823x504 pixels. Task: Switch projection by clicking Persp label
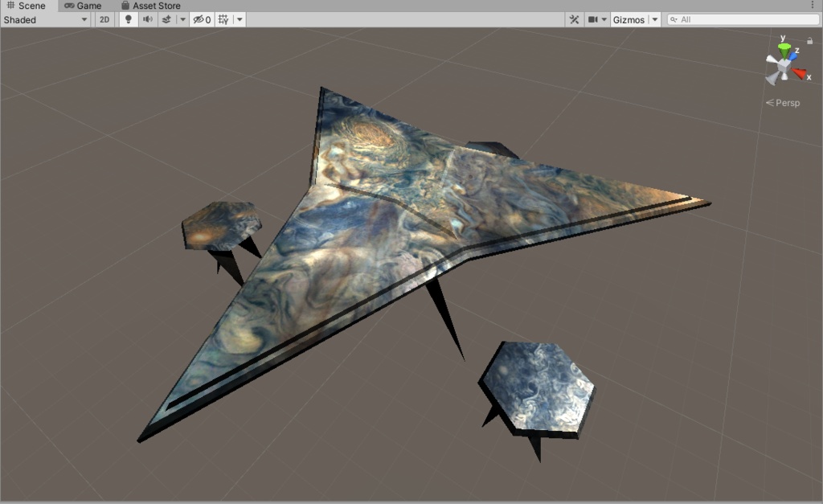pyautogui.click(x=783, y=103)
